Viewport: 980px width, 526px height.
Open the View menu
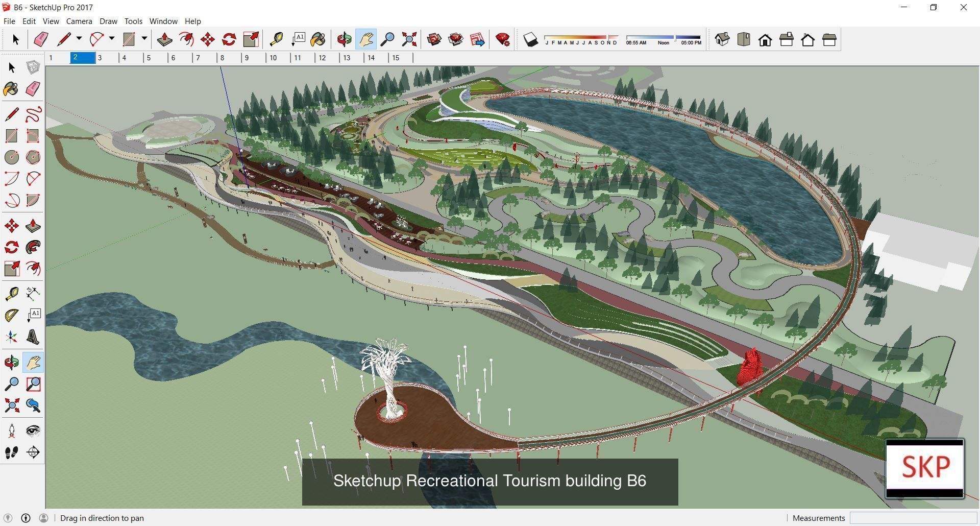pos(51,21)
